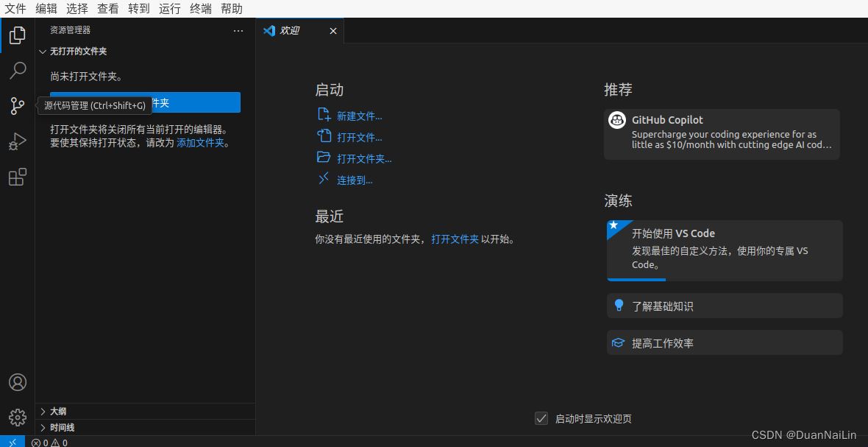Open the GitHub Copilot recommendation card

pos(722,135)
